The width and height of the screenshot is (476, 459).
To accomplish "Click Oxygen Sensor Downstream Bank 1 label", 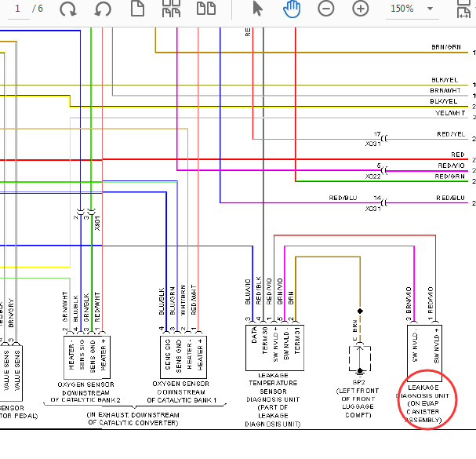I will tap(181, 392).
